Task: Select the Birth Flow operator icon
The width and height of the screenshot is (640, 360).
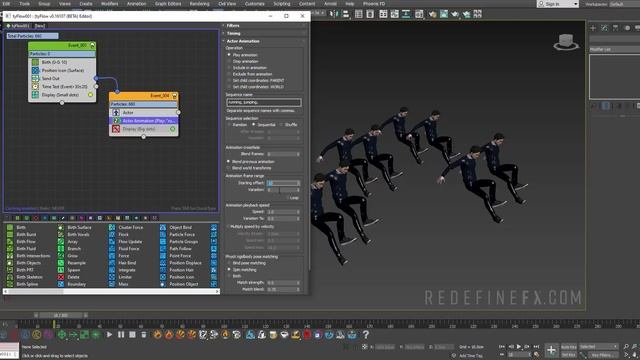Action: pyautogui.click(x=10, y=242)
